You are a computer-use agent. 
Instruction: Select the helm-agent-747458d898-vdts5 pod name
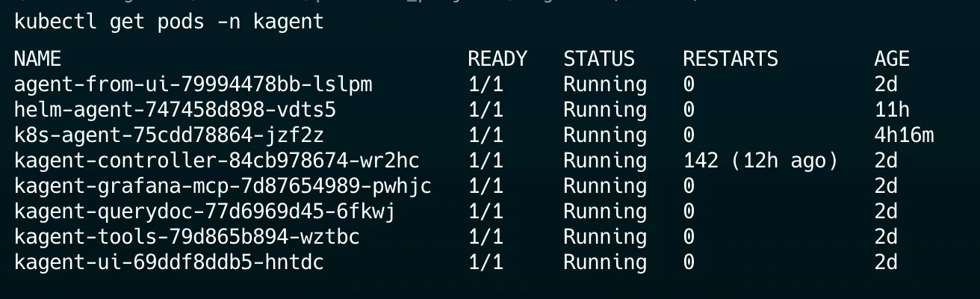pyautogui.click(x=175, y=110)
